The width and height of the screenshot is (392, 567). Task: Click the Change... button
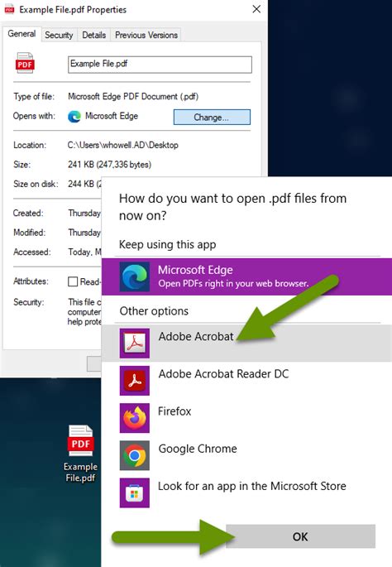[212, 118]
